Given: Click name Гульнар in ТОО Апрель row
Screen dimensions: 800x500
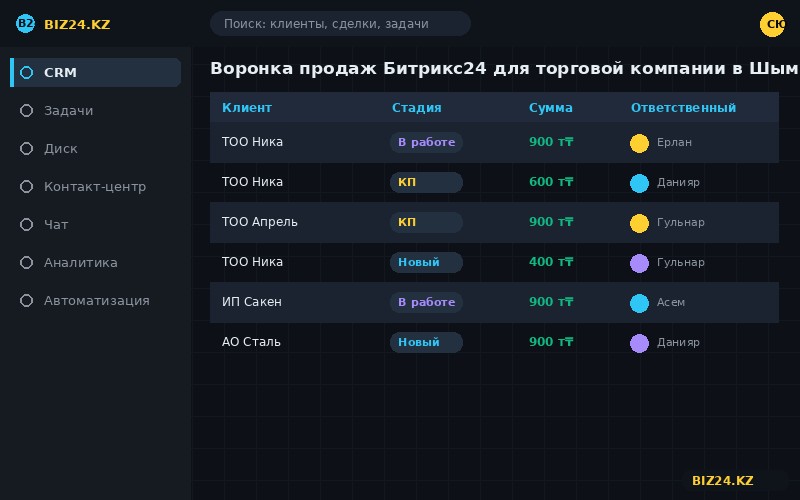Looking at the screenshot, I should [x=681, y=222].
